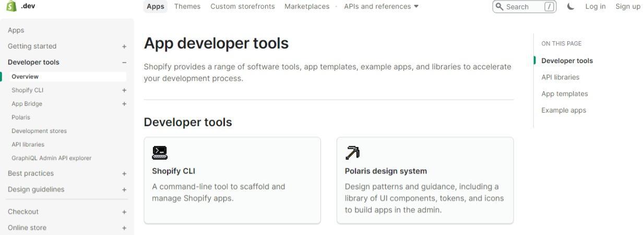
Task: Open Custom storefronts tab
Action: coord(243,7)
